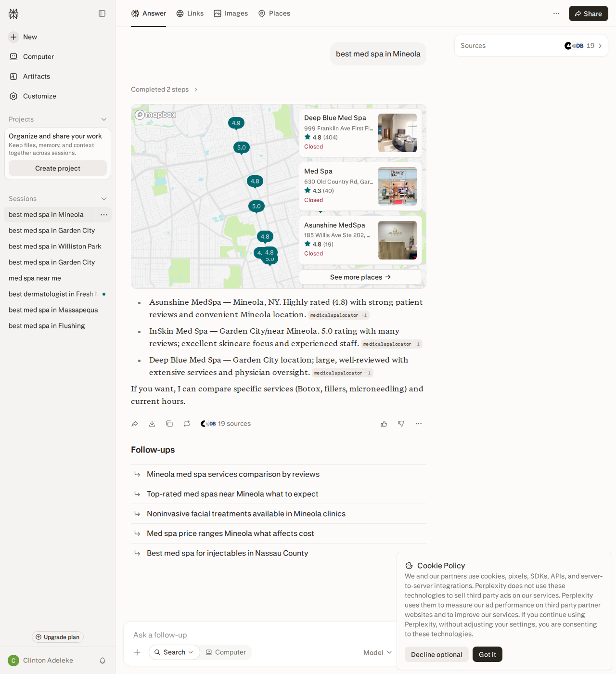Click the Got it cookie button

[x=488, y=654]
